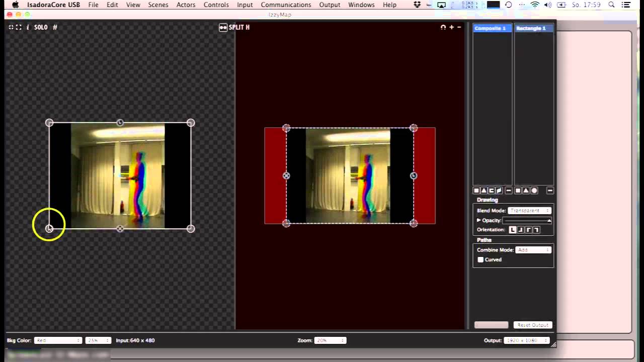The height and width of the screenshot is (362, 644).
Task: Zoom in with plus icon in output view
Action: tap(452, 27)
